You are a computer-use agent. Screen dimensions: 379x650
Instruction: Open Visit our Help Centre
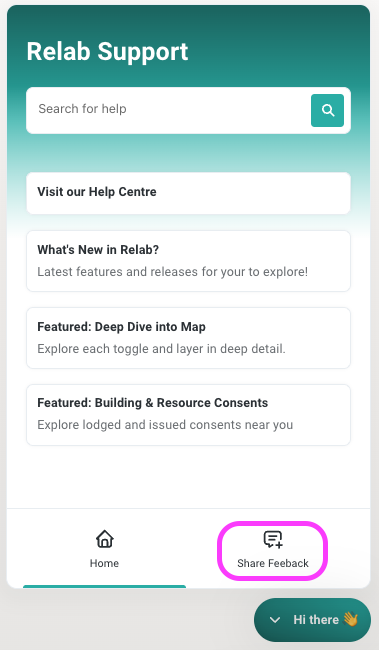188,193
